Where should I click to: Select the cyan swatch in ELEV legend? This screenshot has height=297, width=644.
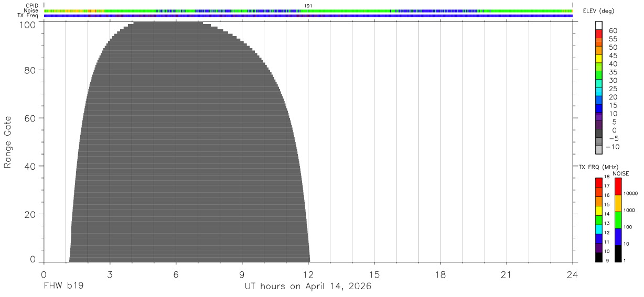[x=599, y=92]
